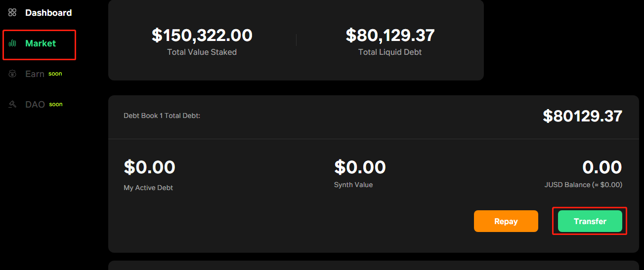644x270 pixels.
Task: Click the green Transfer button
Action: pos(590,221)
